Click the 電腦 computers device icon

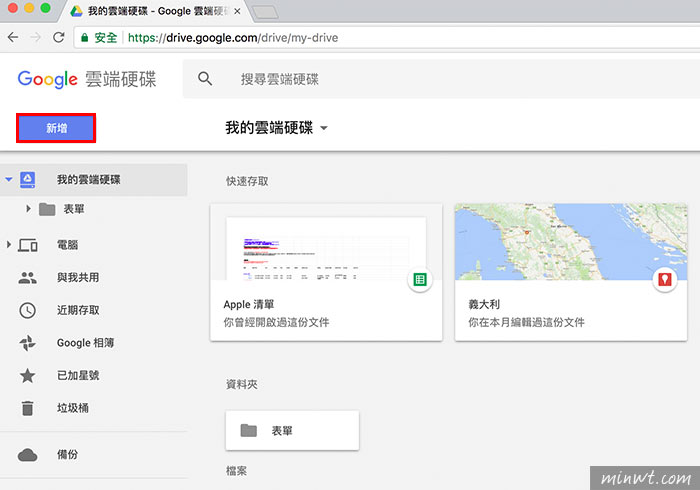[28, 245]
